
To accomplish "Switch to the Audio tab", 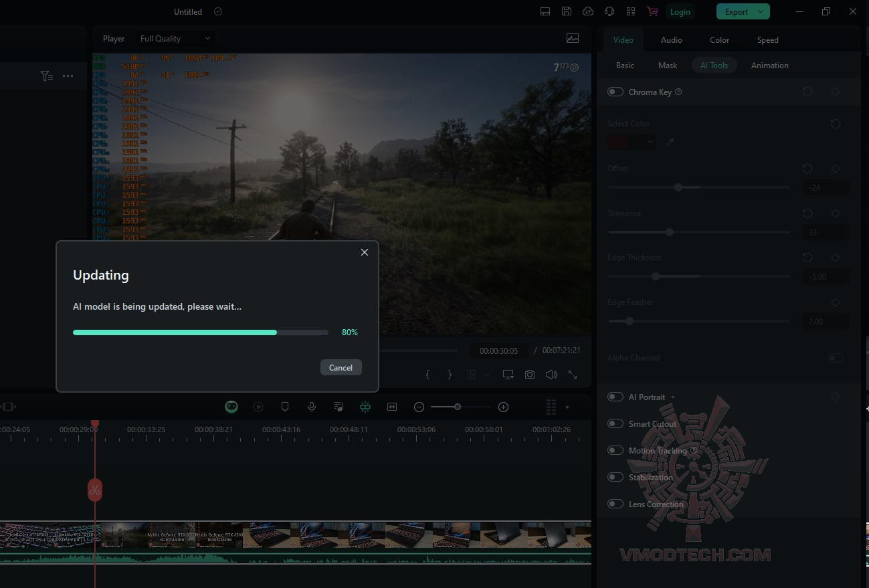I will pos(671,39).
